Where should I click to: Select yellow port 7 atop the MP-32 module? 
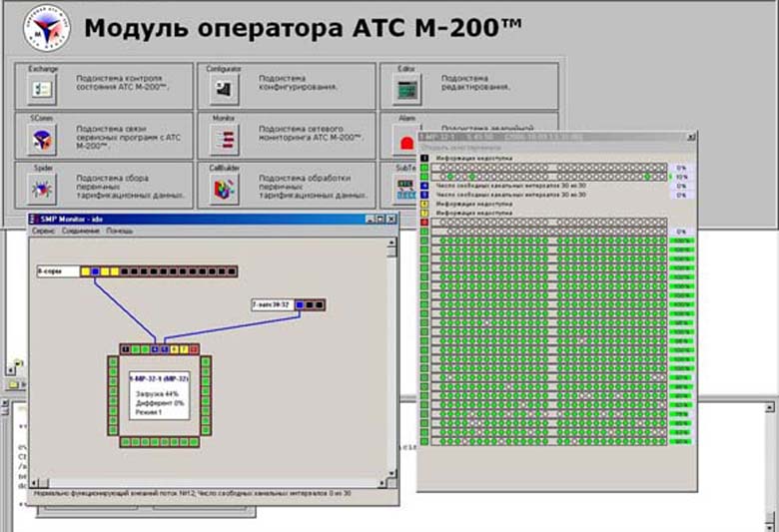(x=184, y=349)
